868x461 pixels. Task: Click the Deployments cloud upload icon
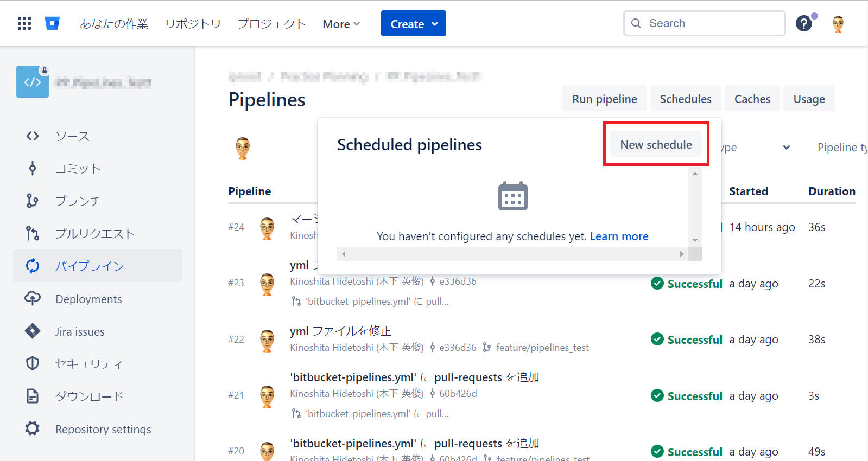click(33, 298)
